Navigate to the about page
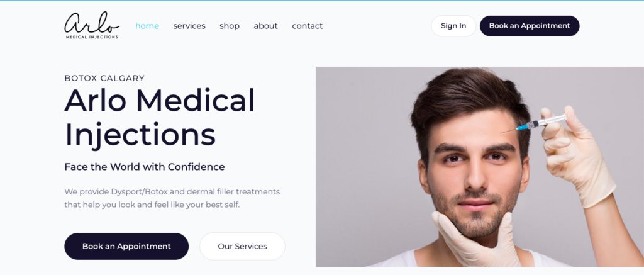The width and height of the screenshot is (644, 275). pos(265,26)
